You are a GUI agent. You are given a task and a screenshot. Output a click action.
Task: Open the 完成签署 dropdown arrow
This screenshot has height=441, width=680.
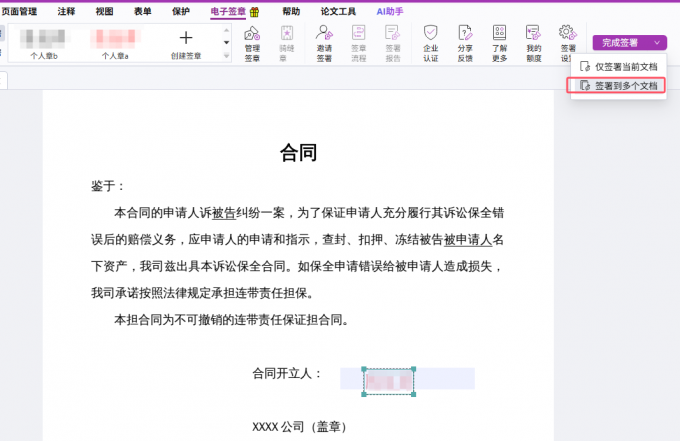[x=657, y=43]
